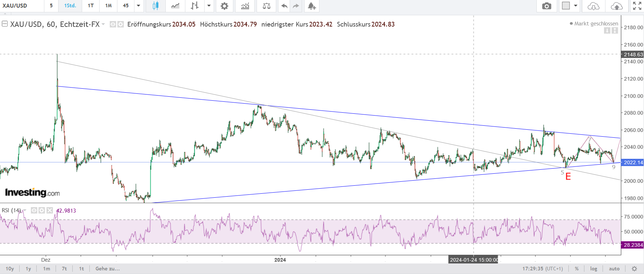
Task: Set range to 1m
Action: click(x=47, y=269)
